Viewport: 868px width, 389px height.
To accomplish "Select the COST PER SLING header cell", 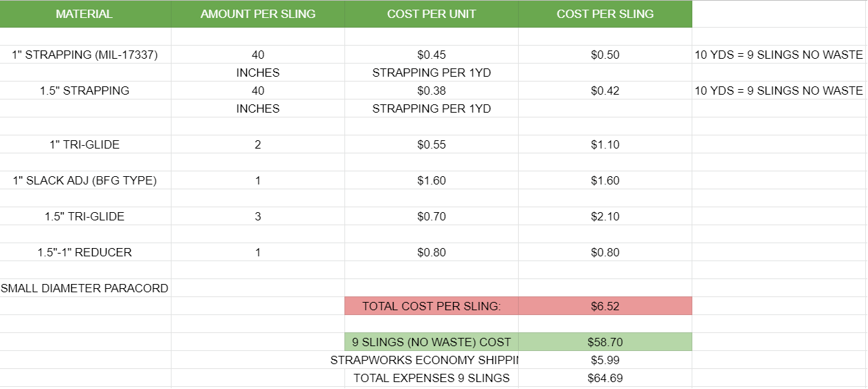I will tap(605, 14).
